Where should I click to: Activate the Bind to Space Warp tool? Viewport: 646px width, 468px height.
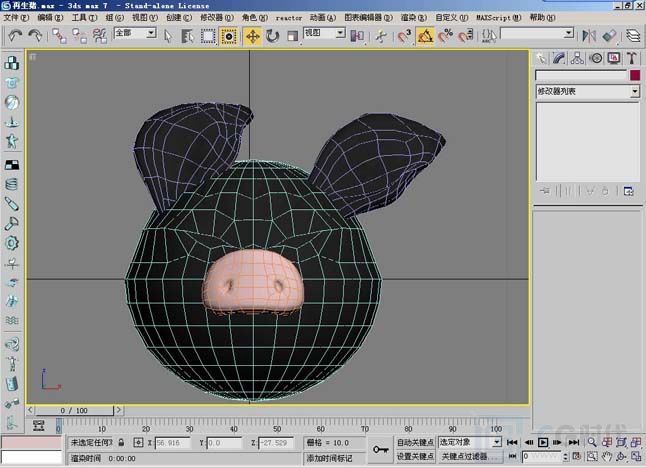tap(100, 36)
